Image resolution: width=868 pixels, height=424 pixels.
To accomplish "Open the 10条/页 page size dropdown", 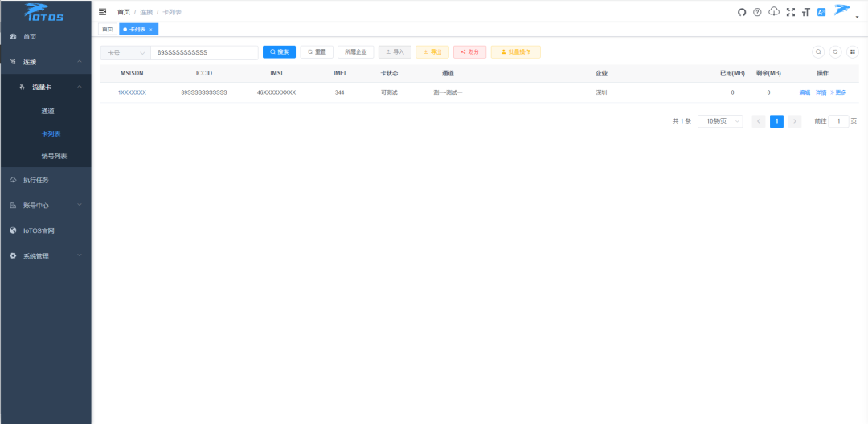I will click(719, 121).
